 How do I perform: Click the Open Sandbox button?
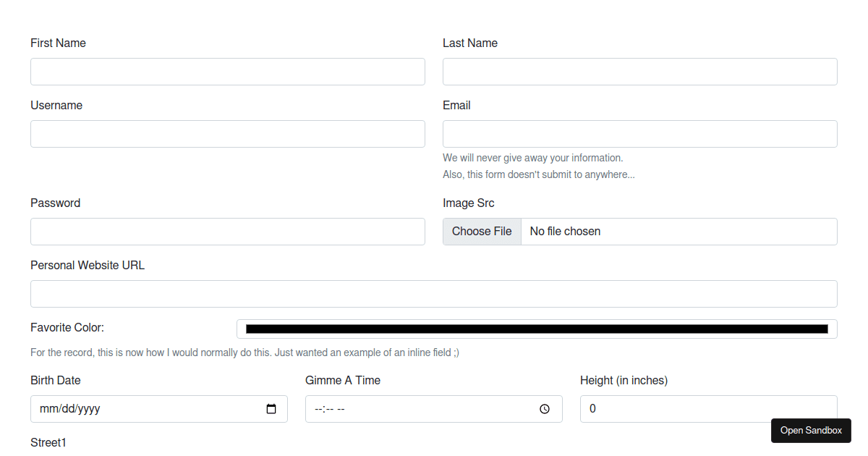(x=811, y=431)
